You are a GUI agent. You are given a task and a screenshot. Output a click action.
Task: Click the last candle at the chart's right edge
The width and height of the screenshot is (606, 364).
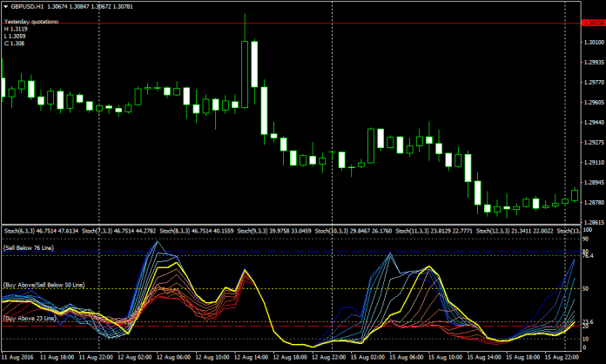(x=575, y=194)
